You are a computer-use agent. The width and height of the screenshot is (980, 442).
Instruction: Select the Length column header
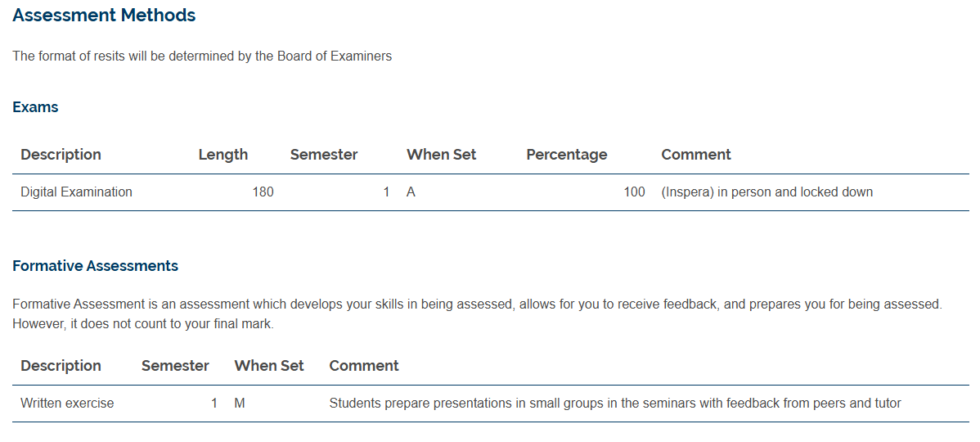(x=223, y=155)
